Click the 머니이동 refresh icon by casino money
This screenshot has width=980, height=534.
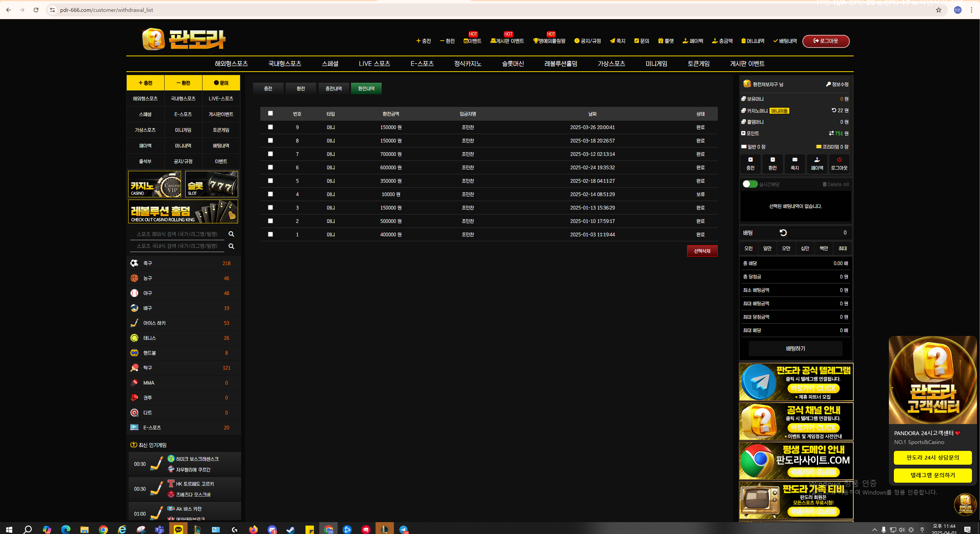point(834,110)
